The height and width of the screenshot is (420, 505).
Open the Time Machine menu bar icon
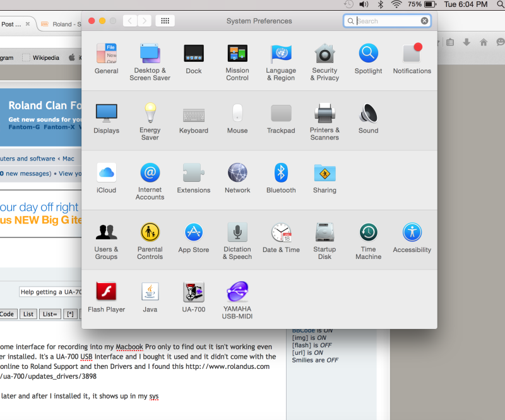348,4
